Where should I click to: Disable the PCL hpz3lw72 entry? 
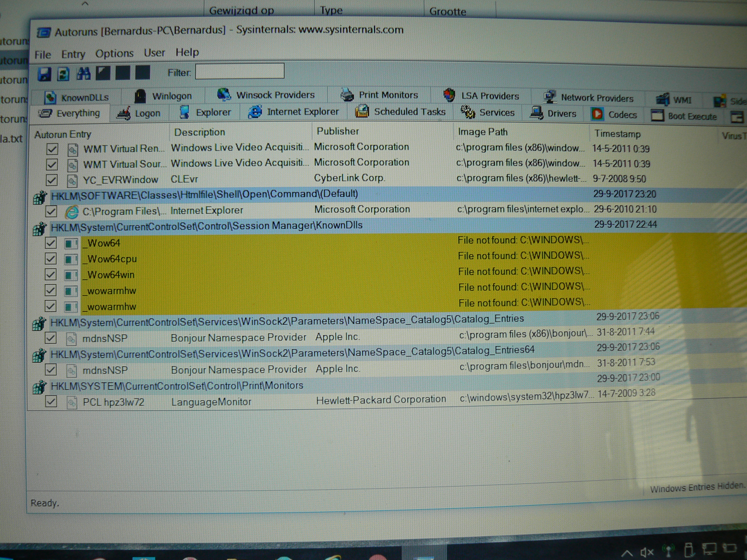(51, 402)
